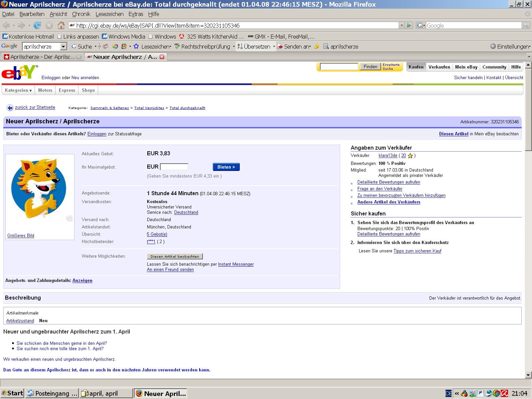Click the Lesezeichen star on Google toolbar
Screen dimensions: 532x399
tap(136, 46)
